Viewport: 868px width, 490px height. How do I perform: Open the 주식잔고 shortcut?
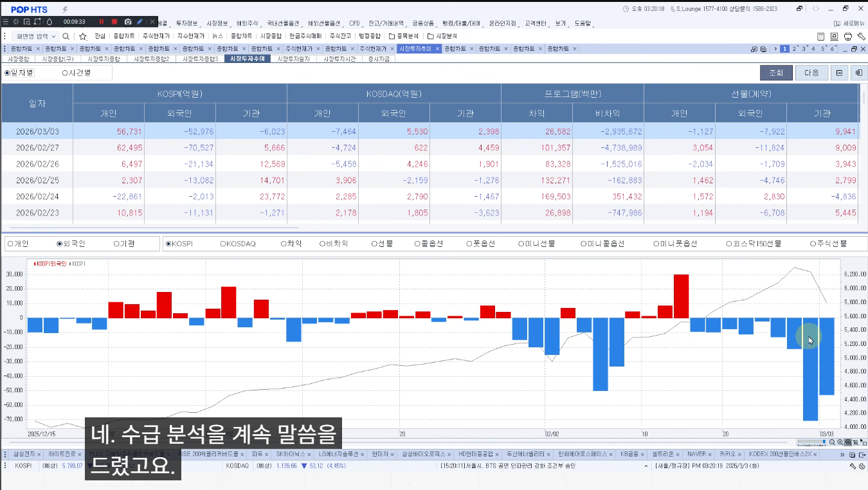click(x=339, y=37)
